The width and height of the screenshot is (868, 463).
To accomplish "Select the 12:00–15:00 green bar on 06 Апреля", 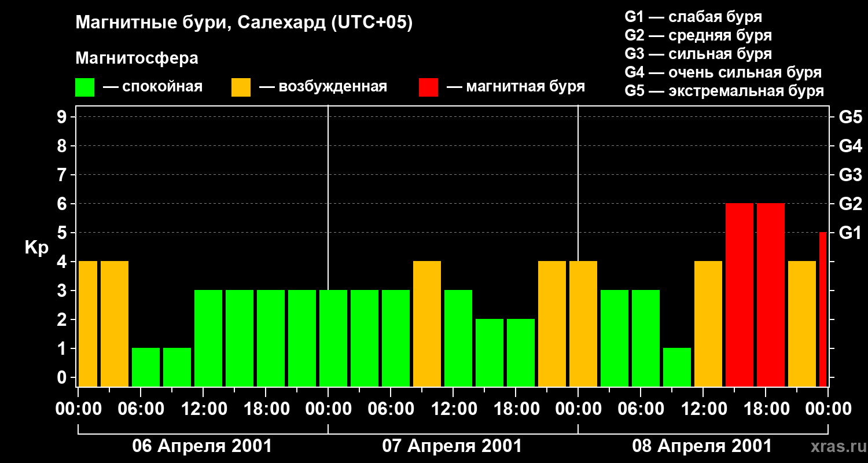I will (208, 339).
